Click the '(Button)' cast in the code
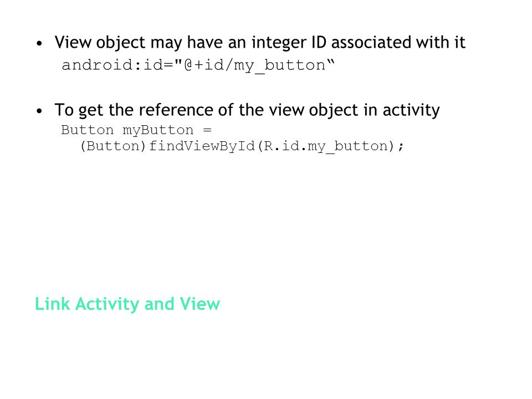Image resolution: width=532 pixels, height=399 pixels. (x=113, y=146)
